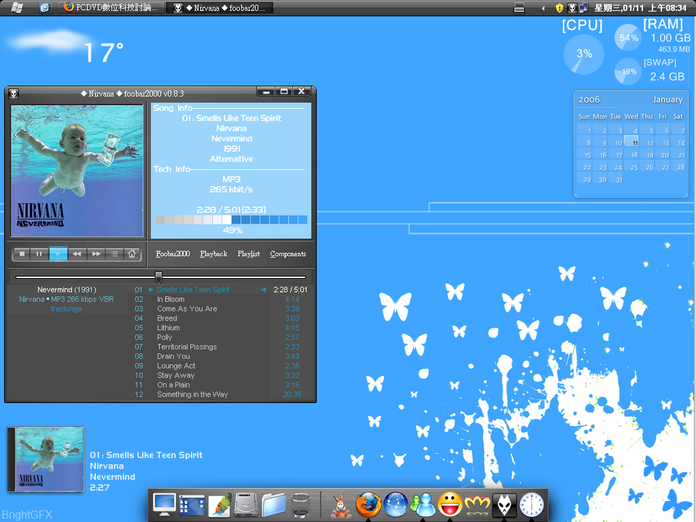Select track 10 Stay Away

pos(221,376)
